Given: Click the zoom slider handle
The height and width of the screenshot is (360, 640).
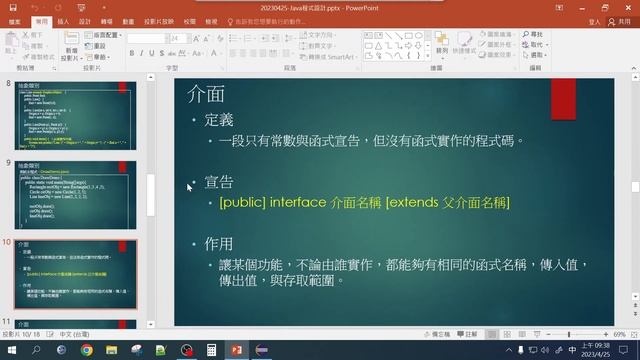Looking at the screenshot, I should (569, 334).
